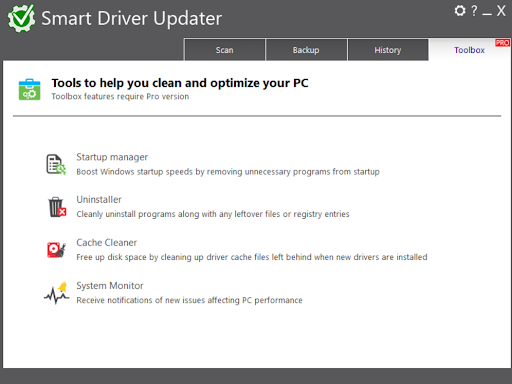Open help via the question mark
Image resolution: width=512 pixels, height=384 pixels.
[474, 11]
